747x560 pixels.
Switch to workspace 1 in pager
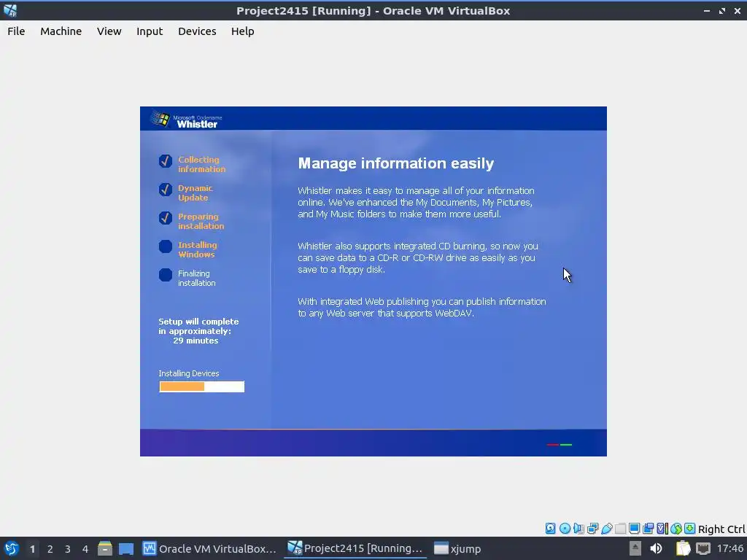[x=32, y=549]
